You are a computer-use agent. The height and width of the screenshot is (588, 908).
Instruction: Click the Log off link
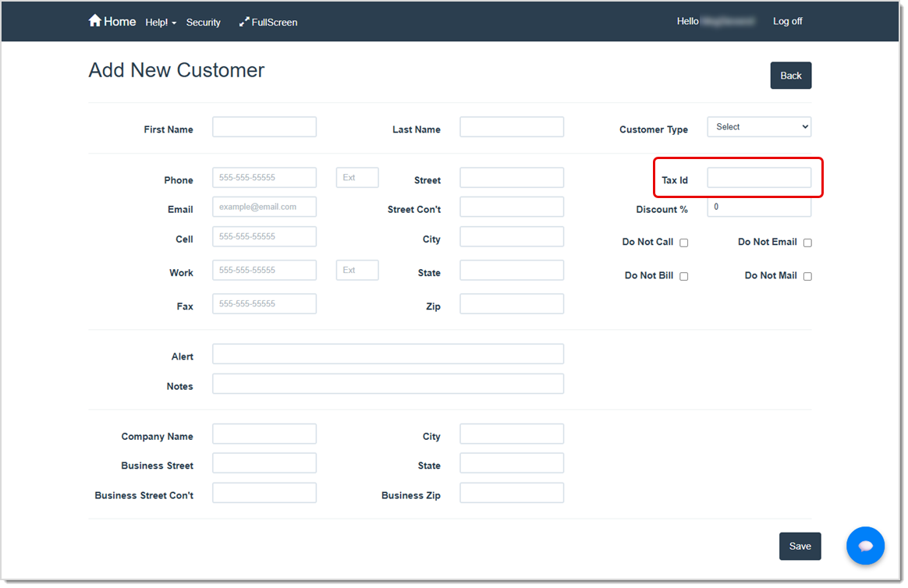tap(787, 21)
